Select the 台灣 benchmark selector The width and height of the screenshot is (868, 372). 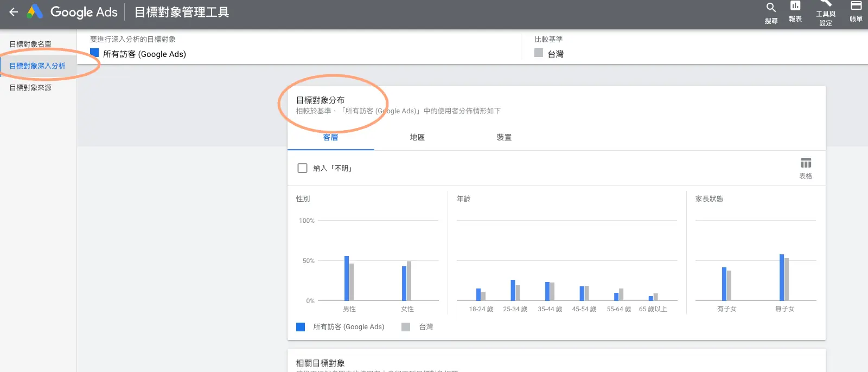pos(549,54)
